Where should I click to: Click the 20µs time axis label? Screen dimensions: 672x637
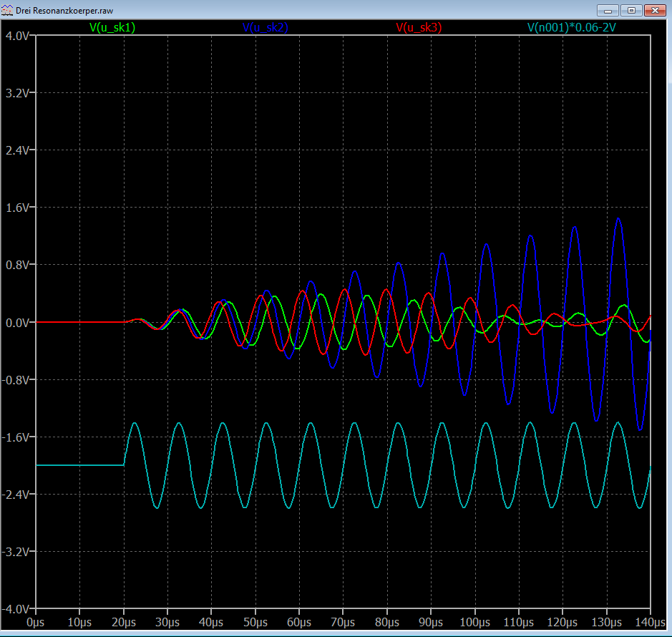pyautogui.click(x=124, y=621)
